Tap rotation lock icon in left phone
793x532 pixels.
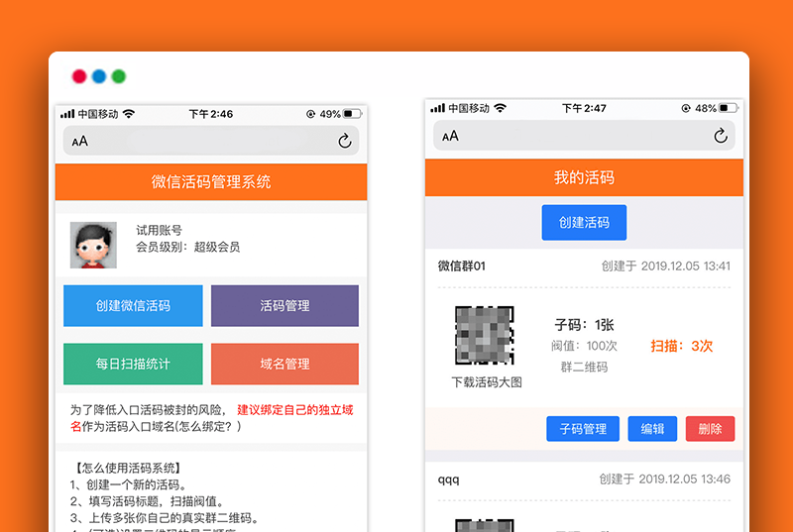[x=310, y=114]
